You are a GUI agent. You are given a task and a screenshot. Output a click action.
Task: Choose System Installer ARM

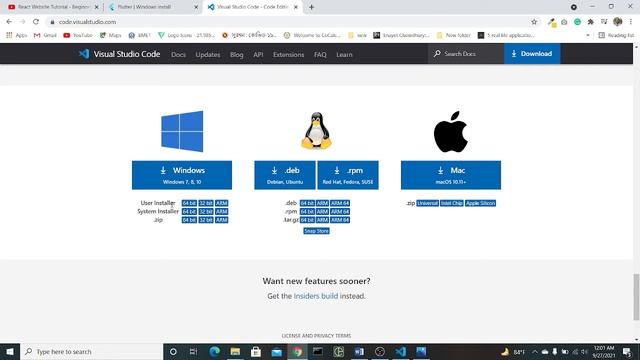(221, 211)
